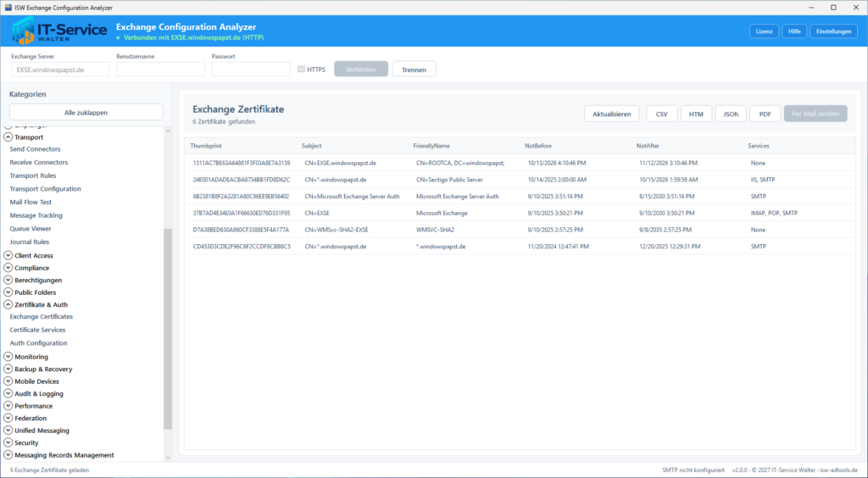Expand the Client Access category
868x478 pixels.
pos(8,255)
